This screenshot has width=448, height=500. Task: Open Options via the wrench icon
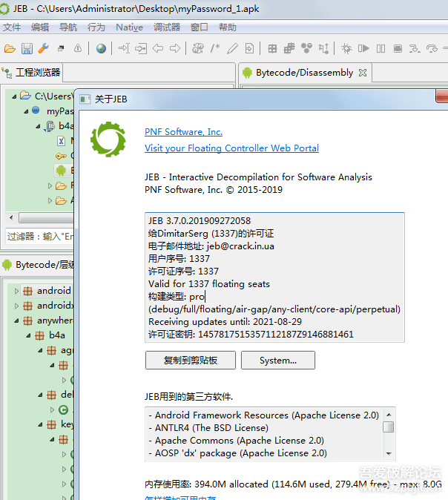coord(43,48)
